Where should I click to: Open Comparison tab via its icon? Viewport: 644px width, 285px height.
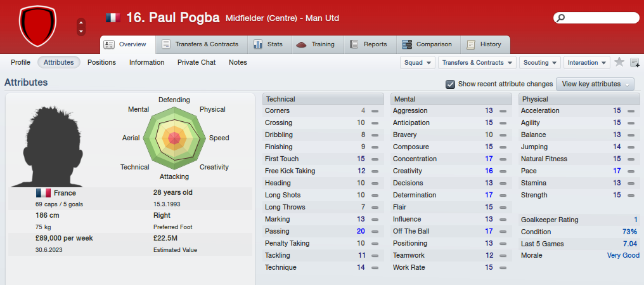pos(407,44)
